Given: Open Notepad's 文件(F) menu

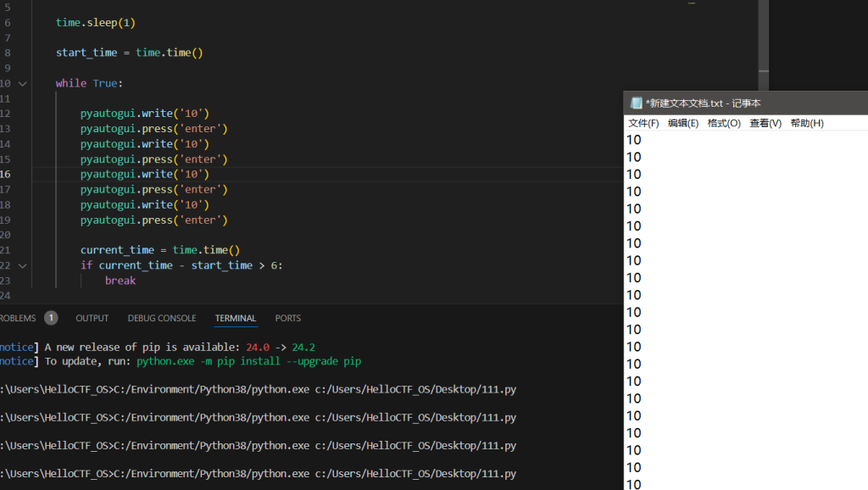Looking at the screenshot, I should click(x=643, y=123).
